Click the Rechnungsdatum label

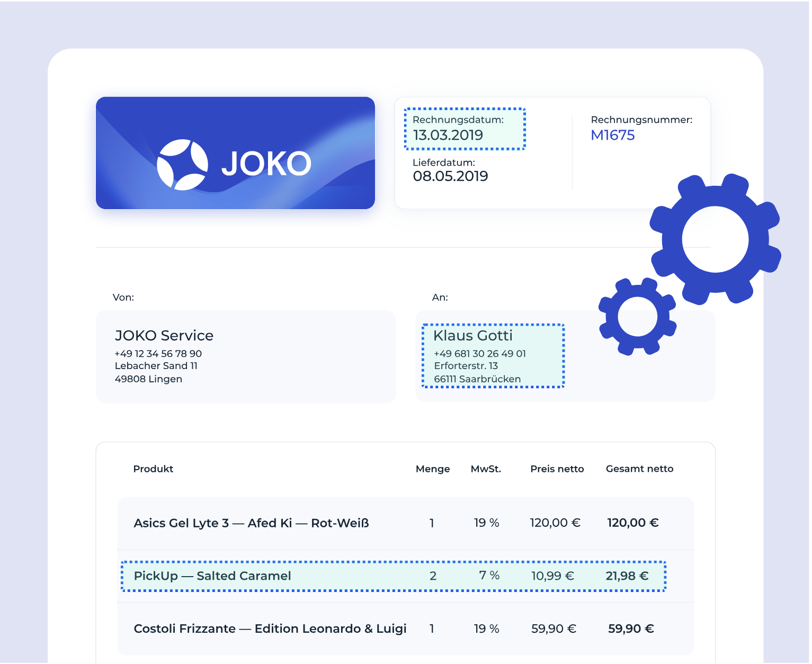(458, 120)
